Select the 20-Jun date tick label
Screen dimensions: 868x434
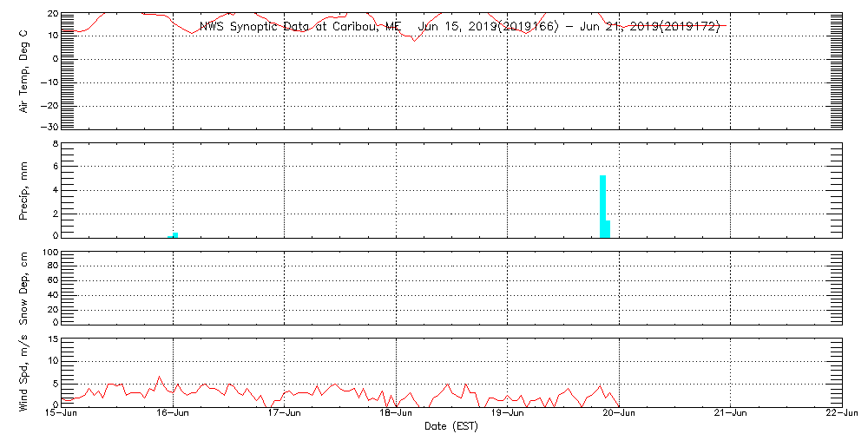pyautogui.click(x=619, y=414)
